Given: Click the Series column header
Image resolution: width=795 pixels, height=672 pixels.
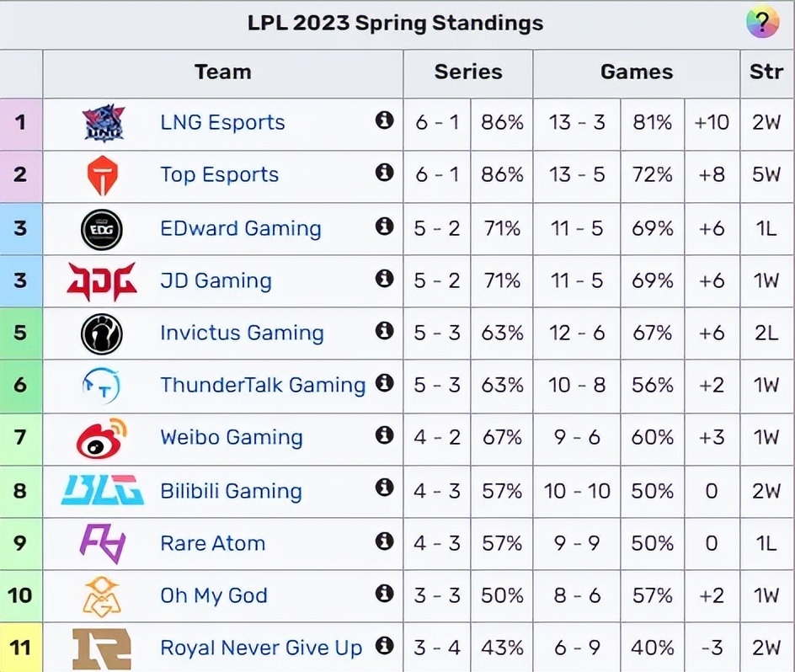Looking at the screenshot, I should click(x=468, y=72).
